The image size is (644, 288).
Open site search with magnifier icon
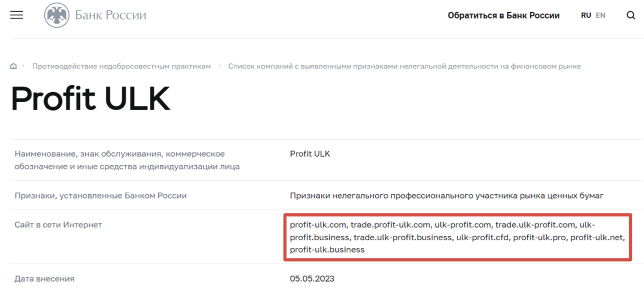(630, 15)
